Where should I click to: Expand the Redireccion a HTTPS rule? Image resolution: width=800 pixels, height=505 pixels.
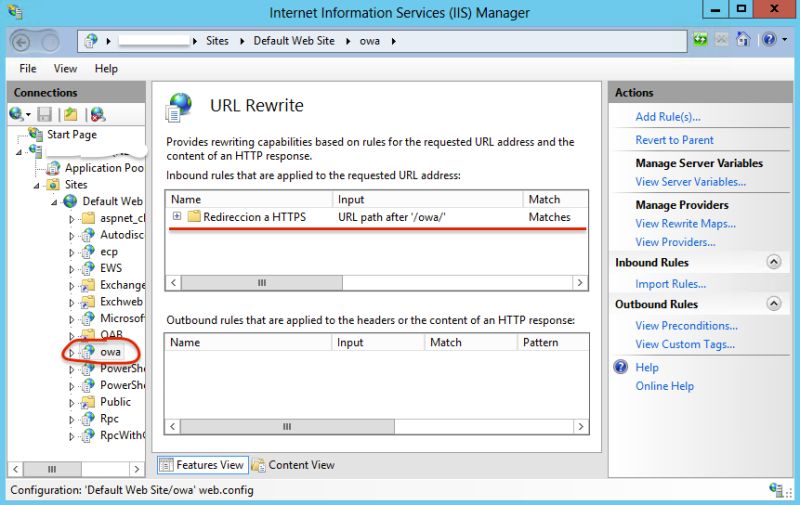click(177, 216)
